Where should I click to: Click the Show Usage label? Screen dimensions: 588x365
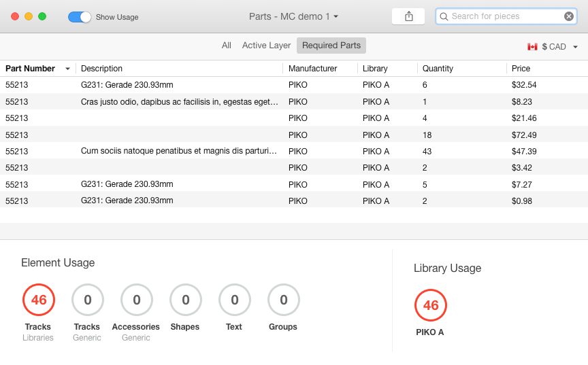117,17
